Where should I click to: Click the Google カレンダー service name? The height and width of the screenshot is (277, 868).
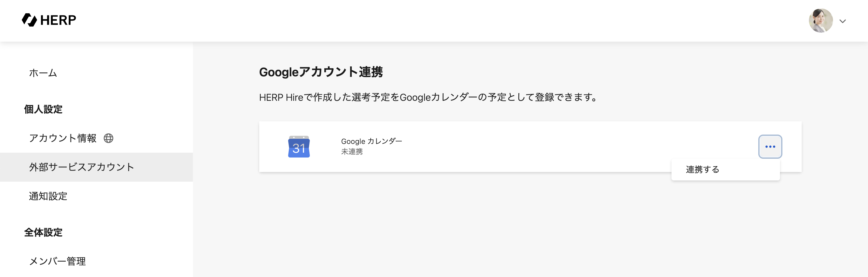click(x=371, y=141)
